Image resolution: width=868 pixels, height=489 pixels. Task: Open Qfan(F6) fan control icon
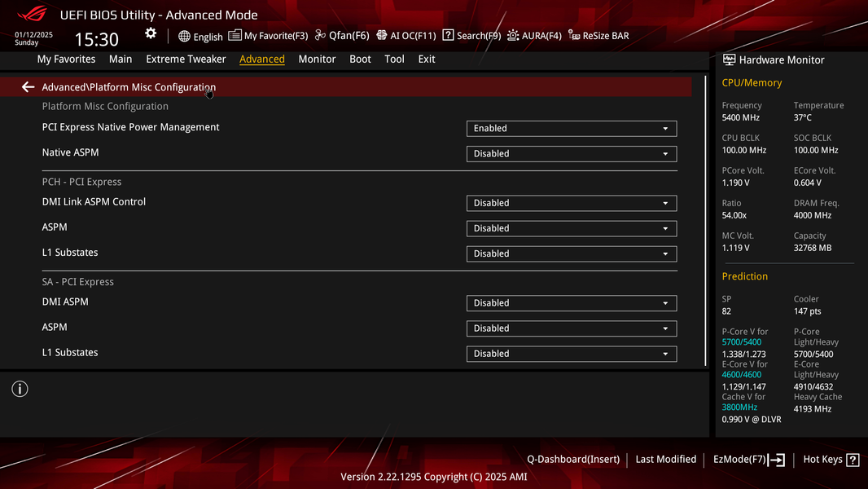[x=320, y=35]
